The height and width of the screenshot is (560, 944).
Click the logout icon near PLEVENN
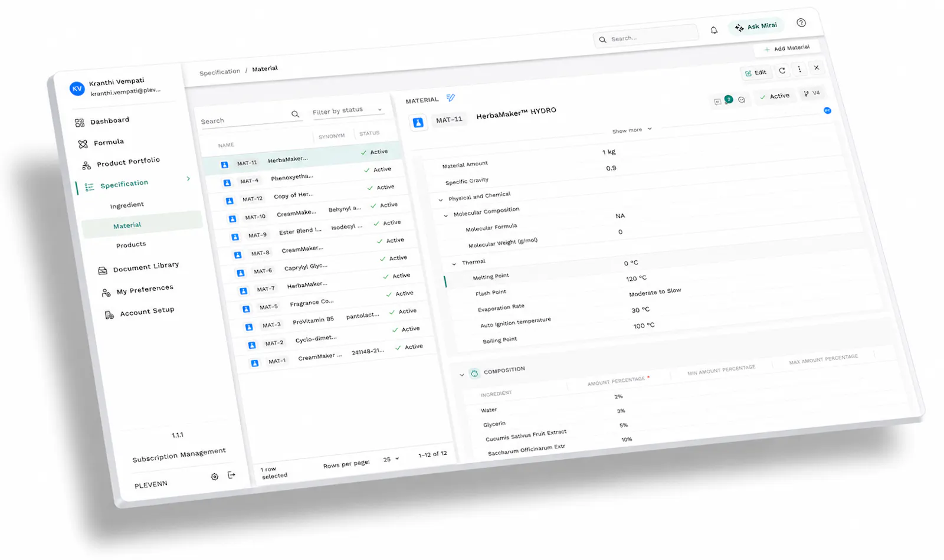[x=231, y=474]
